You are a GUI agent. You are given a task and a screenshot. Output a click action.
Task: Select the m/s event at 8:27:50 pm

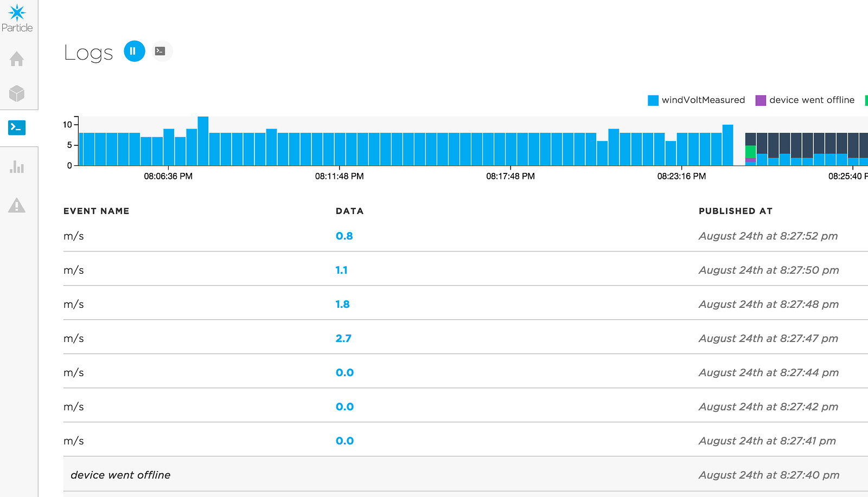pyautogui.click(x=465, y=270)
